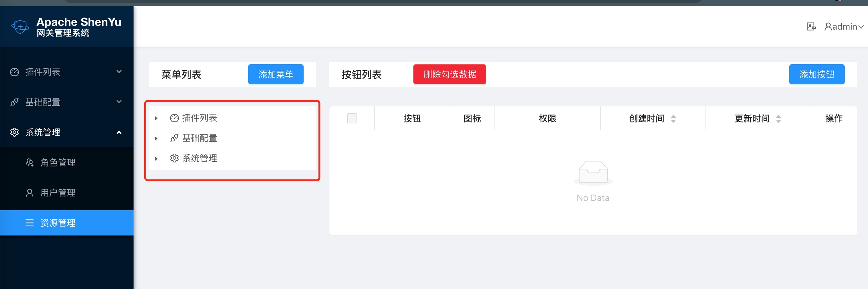Expand the 系统管理 tree node arrow
The height and width of the screenshot is (289, 868).
(156, 159)
